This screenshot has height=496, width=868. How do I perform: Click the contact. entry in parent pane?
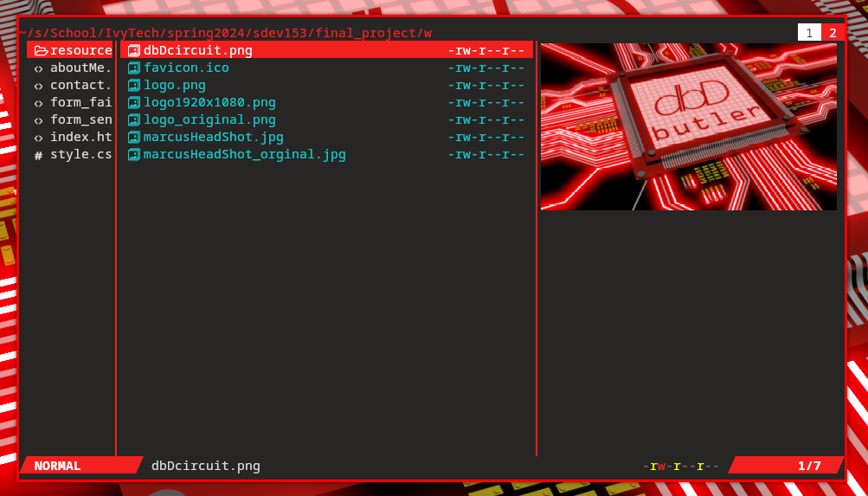pyautogui.click(x=81, y=85)
